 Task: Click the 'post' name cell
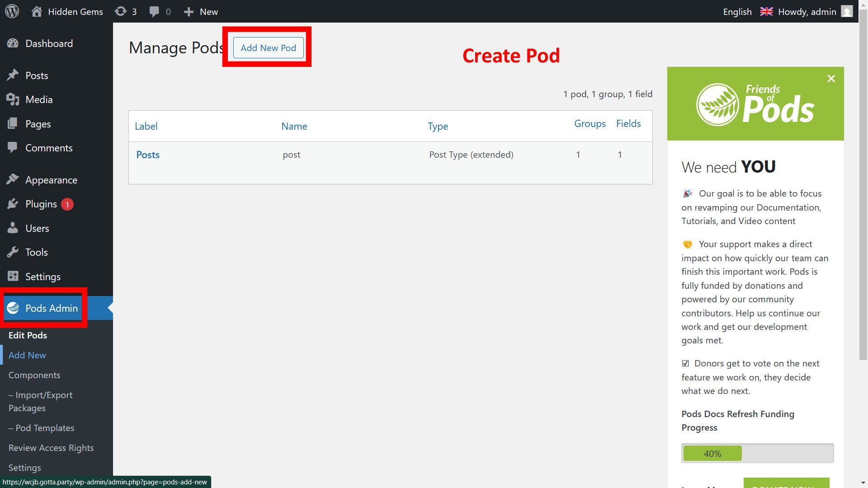point(292,155)
